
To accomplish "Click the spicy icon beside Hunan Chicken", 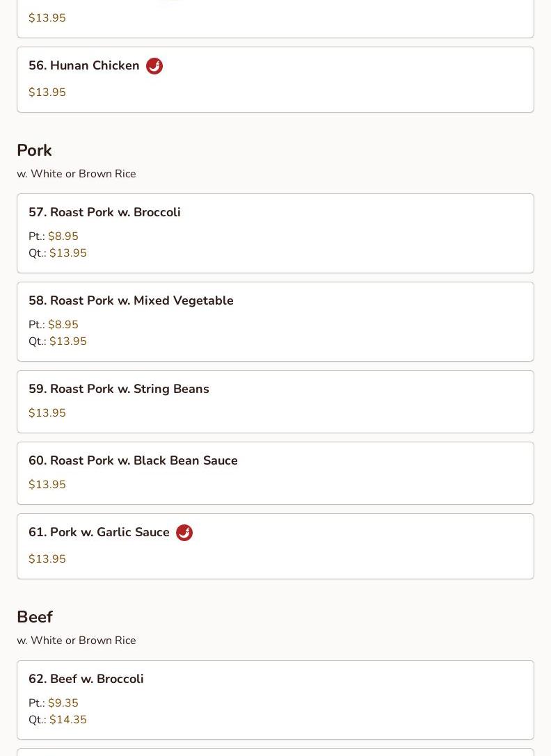I will pyautogui.click(x=154, y=65).
